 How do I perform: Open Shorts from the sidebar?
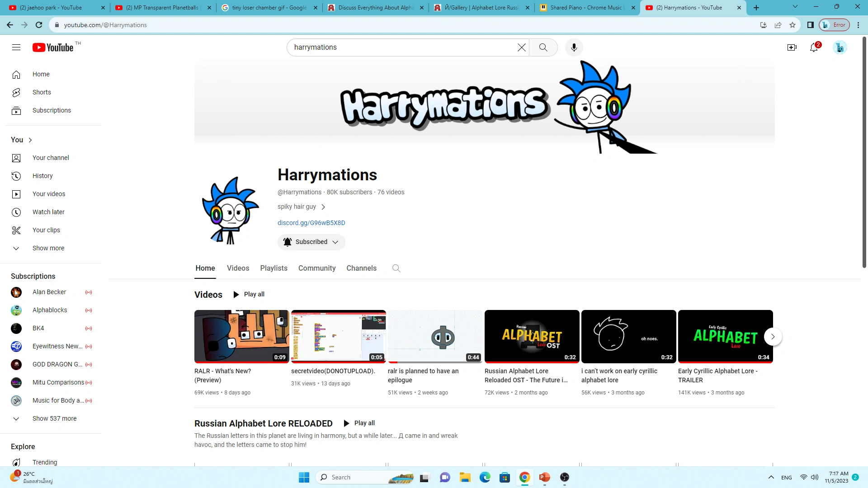click(42, 92)
